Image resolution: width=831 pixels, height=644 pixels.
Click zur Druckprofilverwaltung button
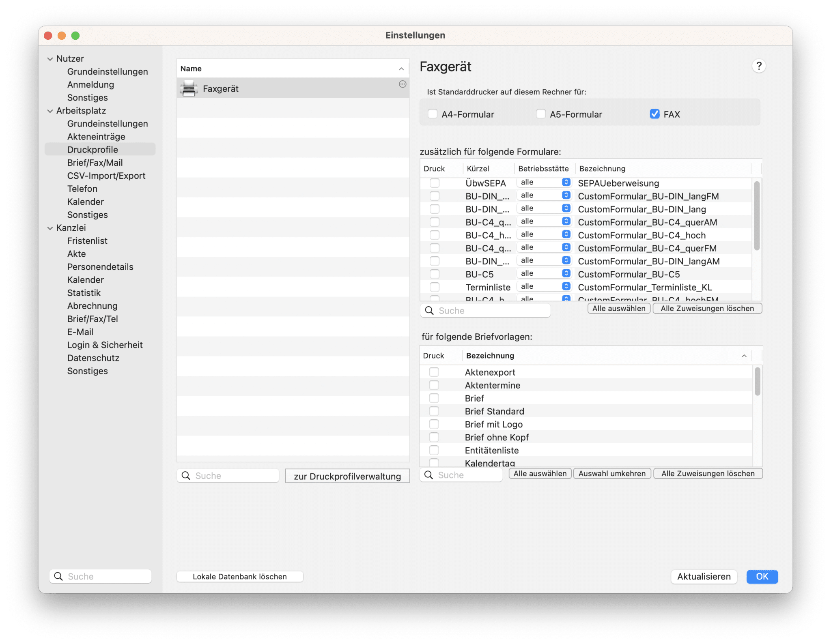pos(347,476)
